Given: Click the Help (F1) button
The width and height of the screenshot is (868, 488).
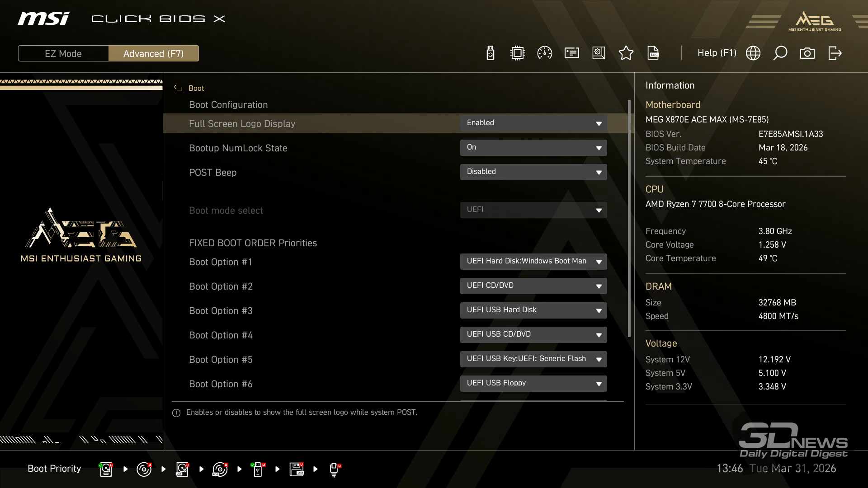Looking at the screenshot, I should coord(717,53).
